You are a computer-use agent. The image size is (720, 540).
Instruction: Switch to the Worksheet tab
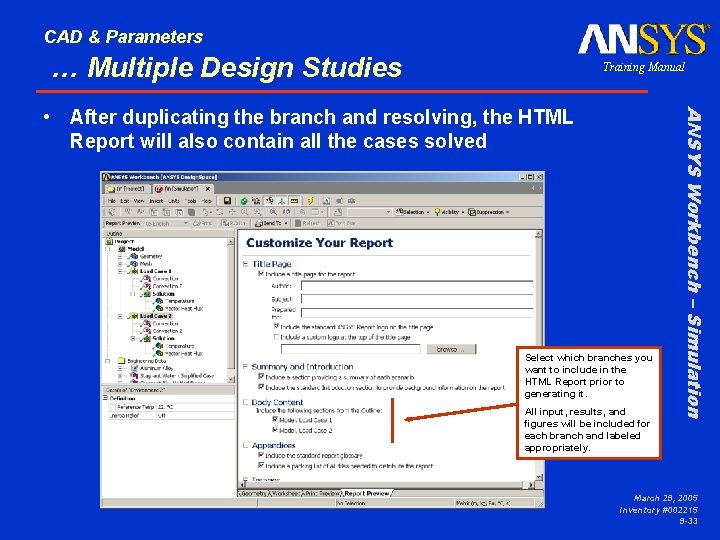pyautogui.click(x=285, y=494)
